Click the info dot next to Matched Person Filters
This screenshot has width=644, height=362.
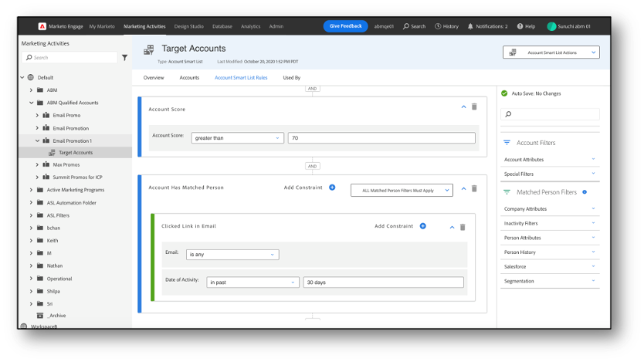pyautogui.click(x=585, y=192)
